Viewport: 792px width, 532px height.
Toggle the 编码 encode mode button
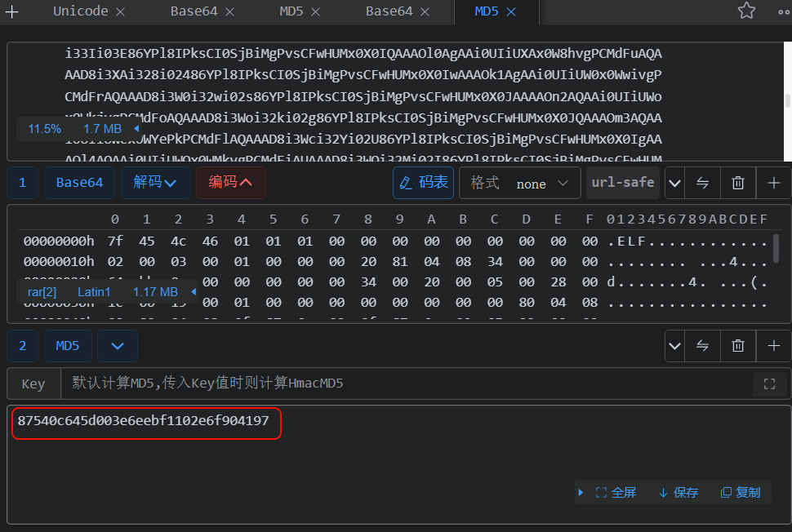click(230, 182)
